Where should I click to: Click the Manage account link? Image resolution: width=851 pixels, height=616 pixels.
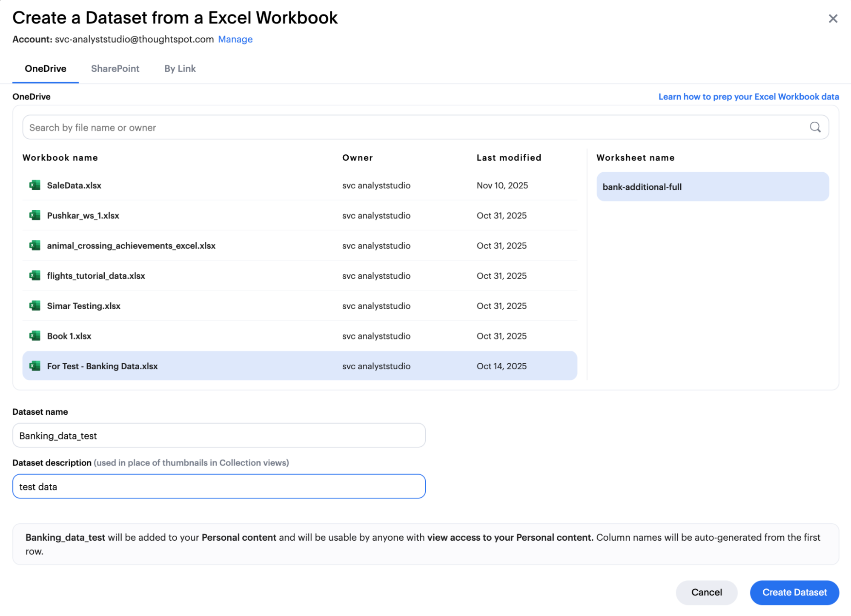(235, 39)
